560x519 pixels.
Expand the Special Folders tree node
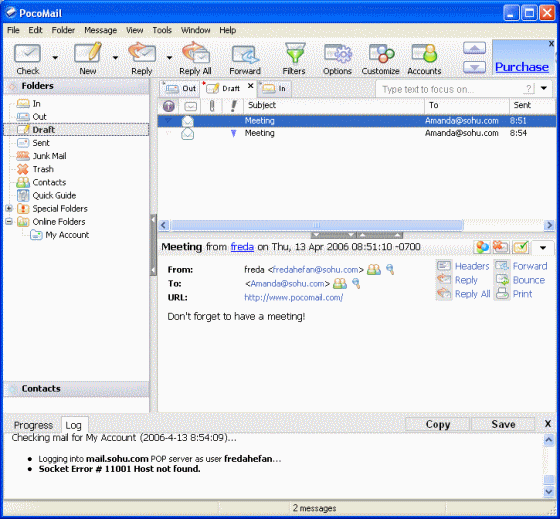tap(9, 208)
